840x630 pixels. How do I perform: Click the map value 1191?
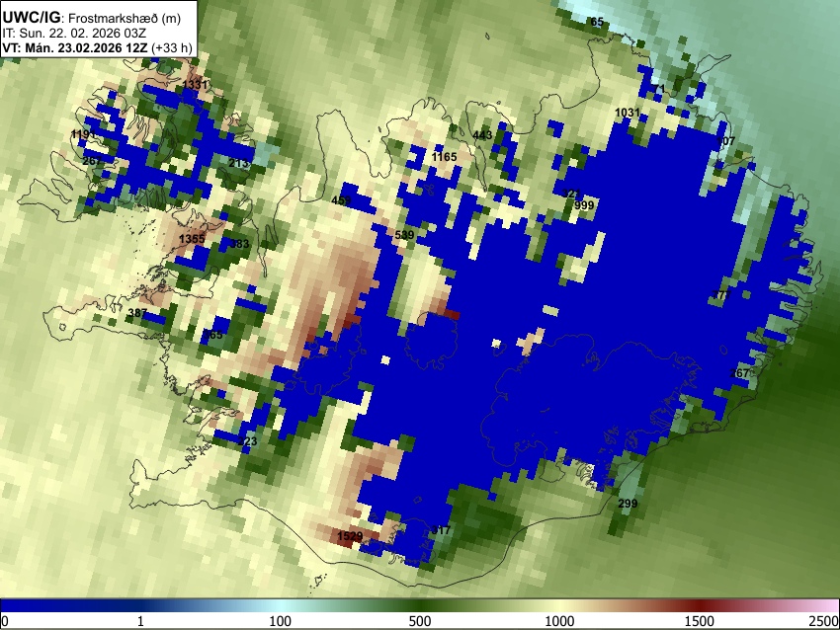pos(83,134)
